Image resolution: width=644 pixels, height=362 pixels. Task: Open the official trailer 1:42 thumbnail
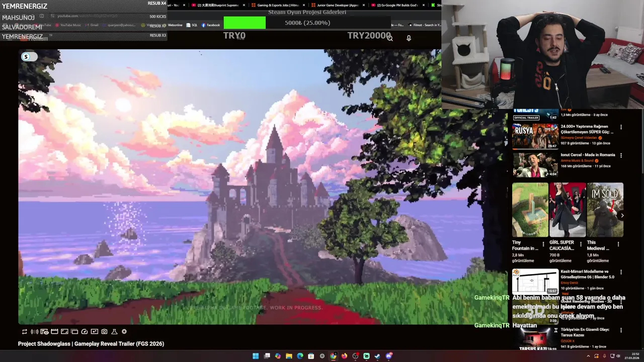(535, 114)
